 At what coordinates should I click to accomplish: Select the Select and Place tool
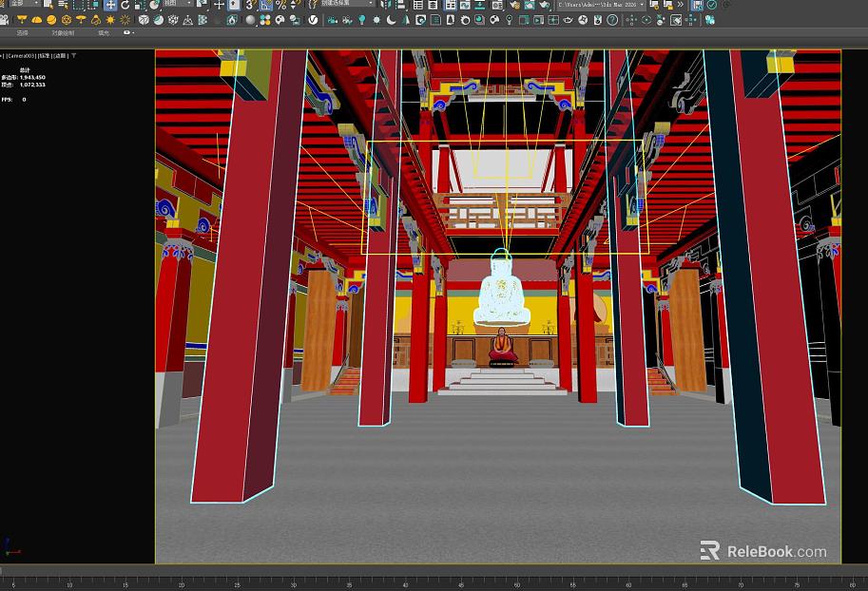click(154, 5)
